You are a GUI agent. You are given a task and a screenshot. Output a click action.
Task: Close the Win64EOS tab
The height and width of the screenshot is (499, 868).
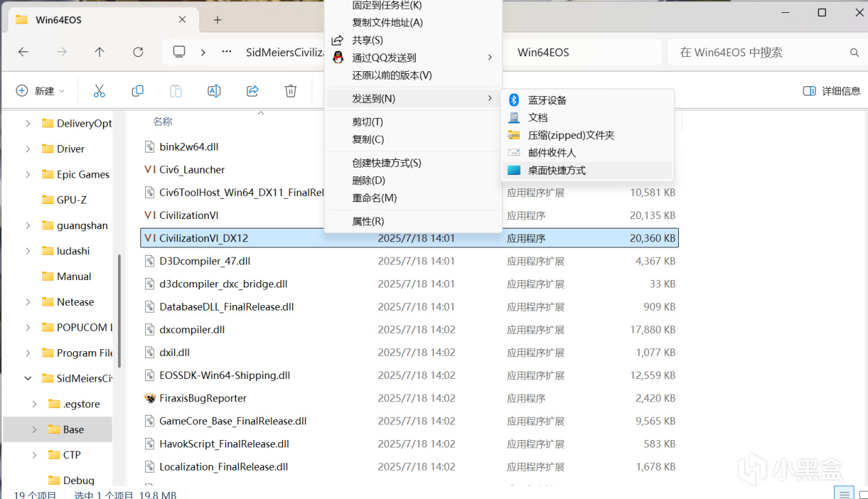tap(182, 20)
